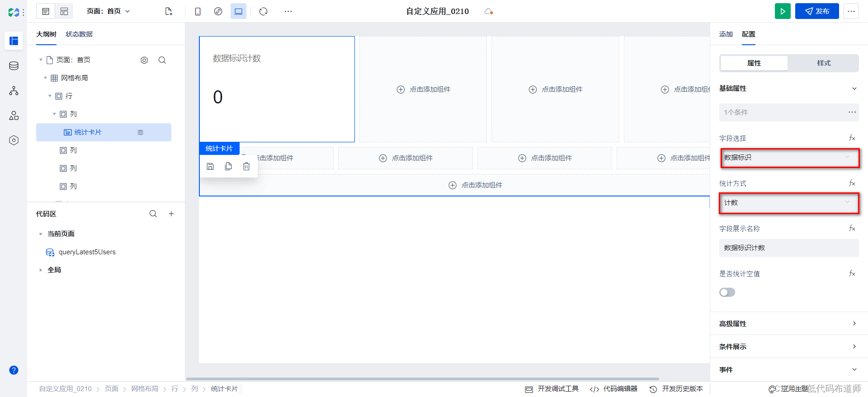Switch to 配置 tab
The height and width of the screenshot is (397, 868).
tap(749, 34)
